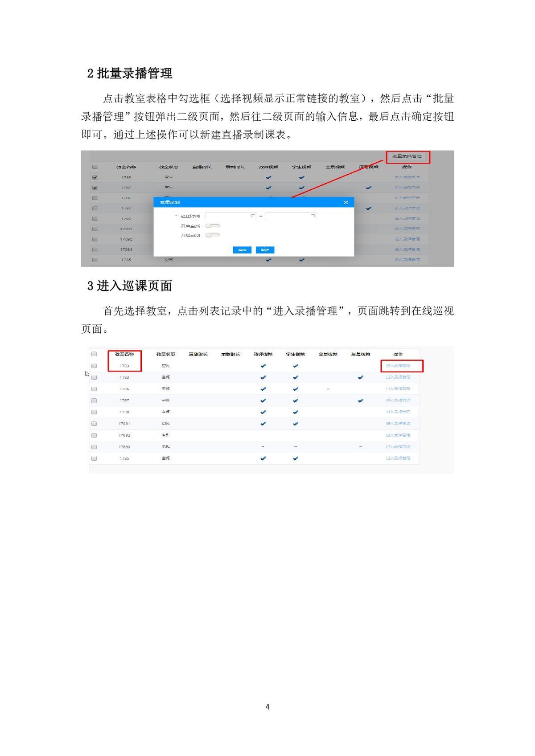Click teacher video checkmark for room 17891 in section 3 table
The height and width of the screenshot is (756, 535).
(x=263, y=424)
